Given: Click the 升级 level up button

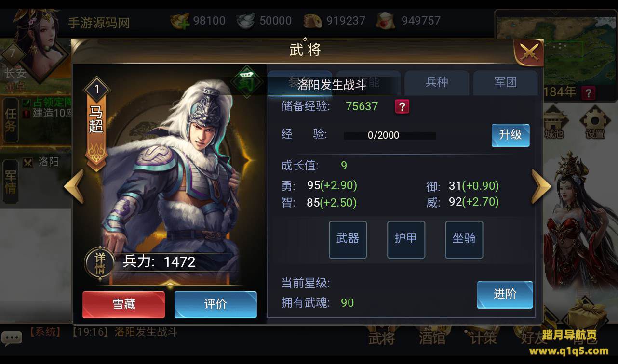Looking at the screenshot, I should 511,135.
